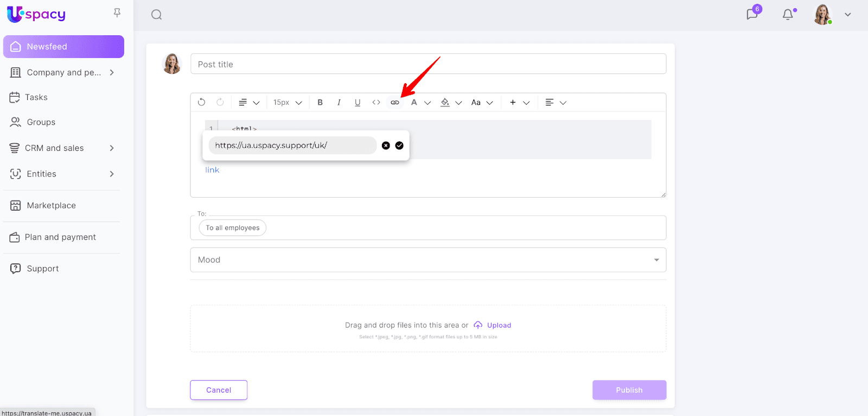Click the Upload link
This screenshot has height=416, width=868.
click(x=499, y=325)
